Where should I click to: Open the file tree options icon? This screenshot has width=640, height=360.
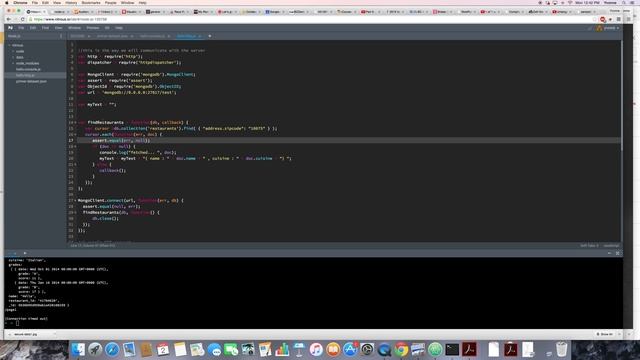(x=61, y=36)
